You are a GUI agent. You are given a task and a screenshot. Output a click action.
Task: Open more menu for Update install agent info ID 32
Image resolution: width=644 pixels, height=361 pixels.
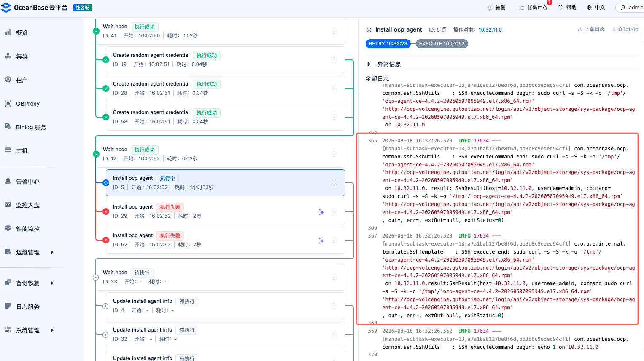pyautogui.click(x=334, y=334)
